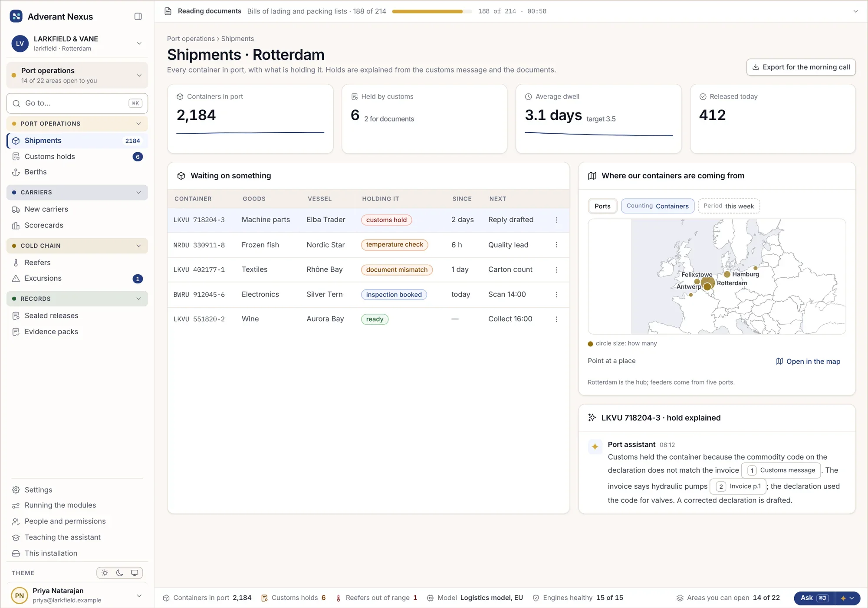868x608 pixels.
Task: Click the Excursions warning triangle icon
Action: point(16,279)
